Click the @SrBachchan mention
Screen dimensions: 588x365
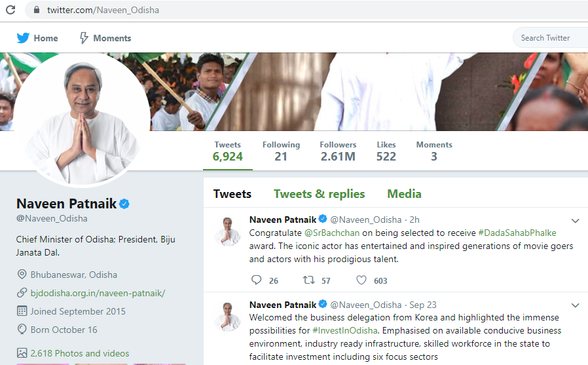point(332,233)
